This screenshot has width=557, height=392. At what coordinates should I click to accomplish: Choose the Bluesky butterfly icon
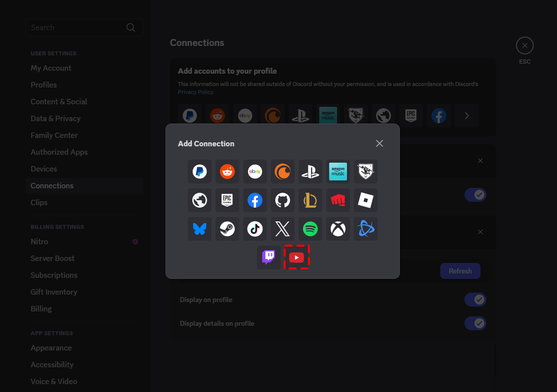click(x=200, y=229)
